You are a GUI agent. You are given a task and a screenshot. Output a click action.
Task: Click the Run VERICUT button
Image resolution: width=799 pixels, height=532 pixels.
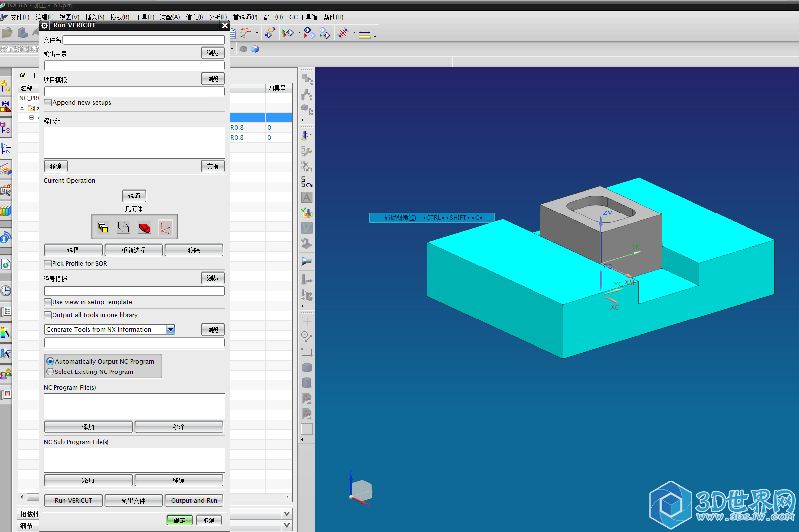coord(73,501)
